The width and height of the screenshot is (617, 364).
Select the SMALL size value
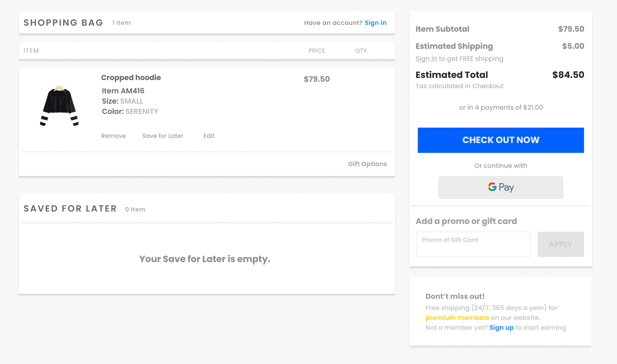132,101
